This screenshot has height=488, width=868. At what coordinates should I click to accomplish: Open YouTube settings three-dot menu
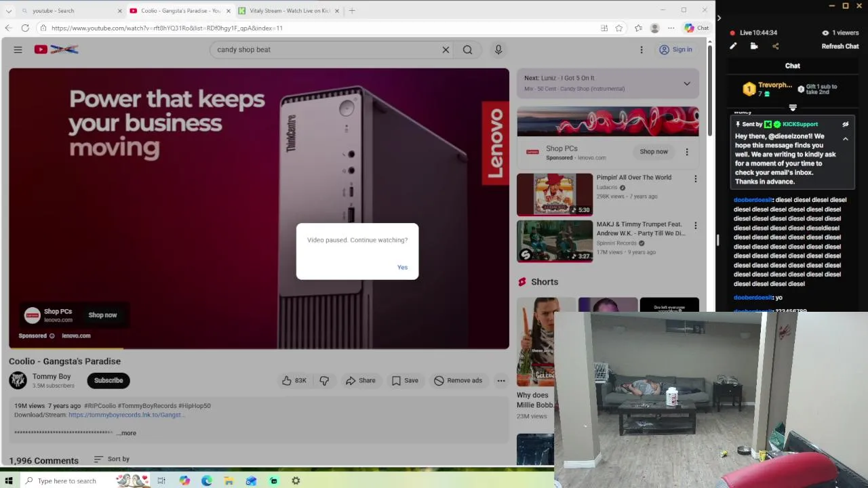tap(642, 49)
